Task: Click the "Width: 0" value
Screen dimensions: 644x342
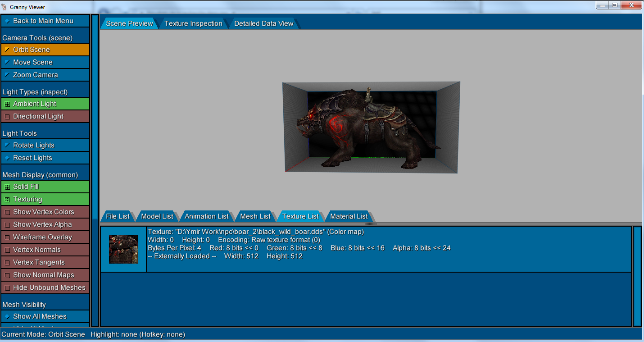Action: tap(161, 240)
